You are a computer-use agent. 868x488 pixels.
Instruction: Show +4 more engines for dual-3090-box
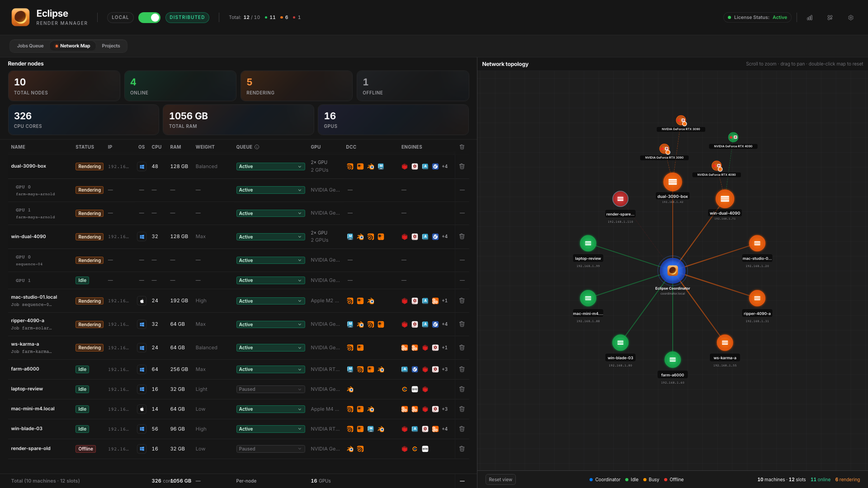(x=445, y=166)
